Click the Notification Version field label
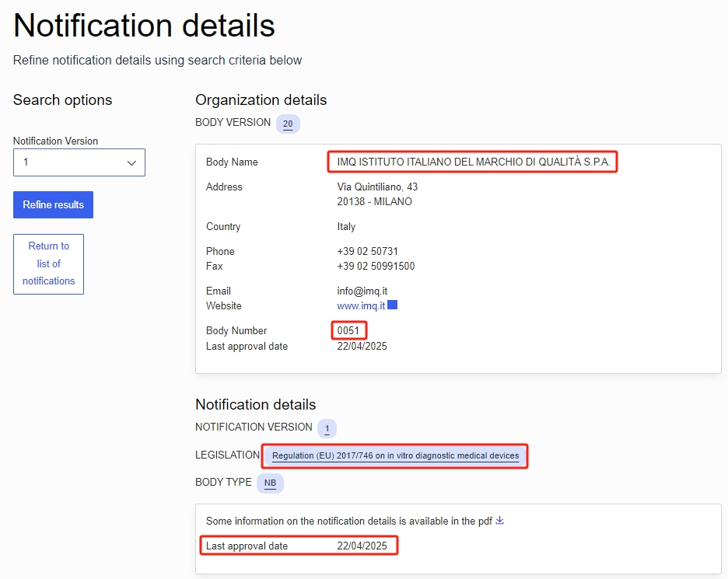Viewport: 728px width, 579px height. 56,141
